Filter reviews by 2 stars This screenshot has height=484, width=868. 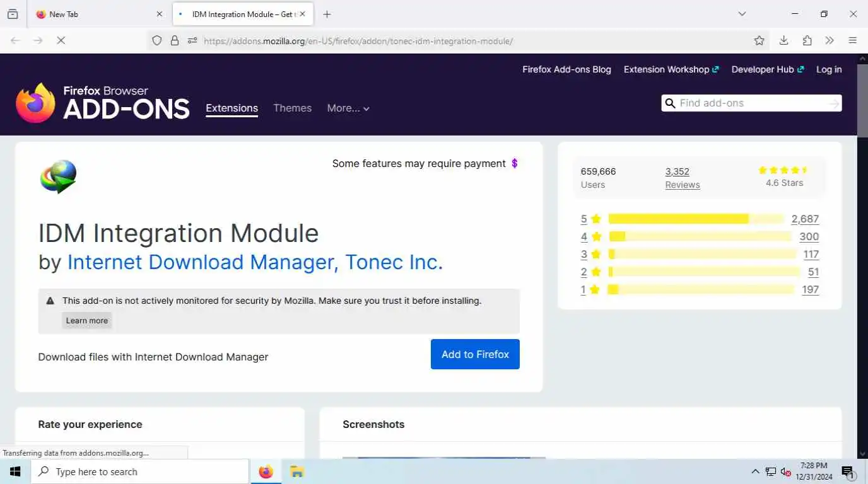click(591, 272)
